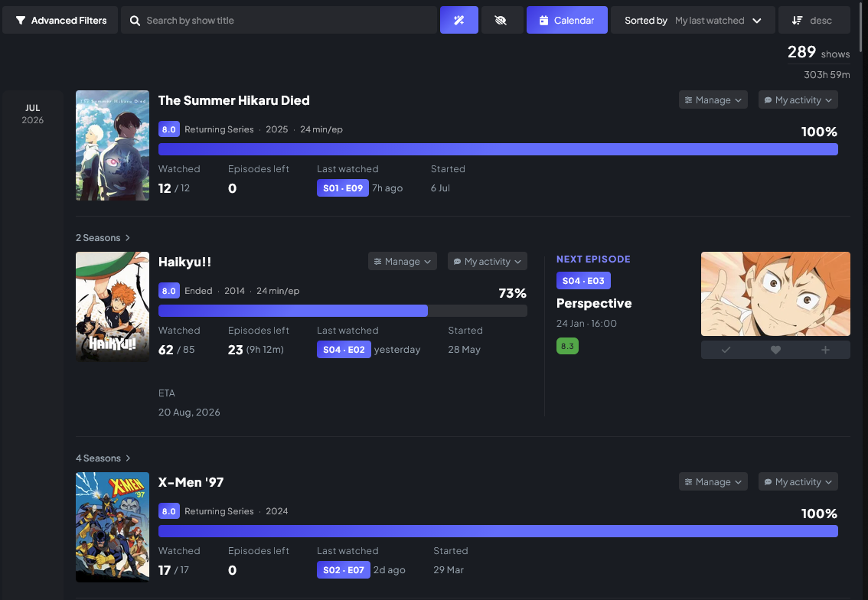
Task: Expand 2 Seasons above Haikyu!!
Action: click(x=103, y=237)
